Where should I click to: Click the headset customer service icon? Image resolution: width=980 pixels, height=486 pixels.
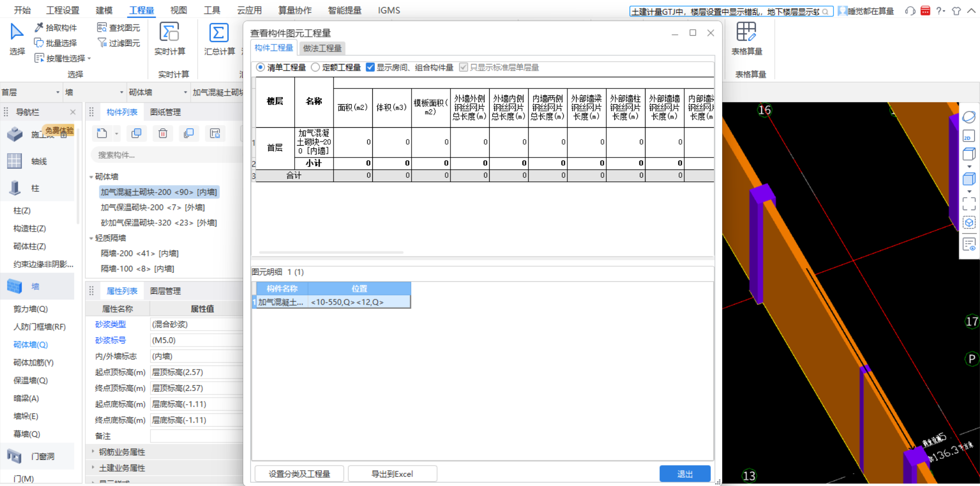[x=910, y=11]
